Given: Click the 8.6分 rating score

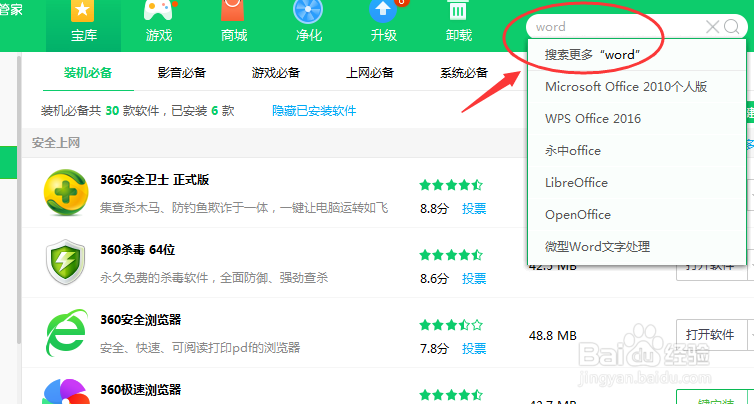Looking at the screenshot, I should click(x=434, y=278).
